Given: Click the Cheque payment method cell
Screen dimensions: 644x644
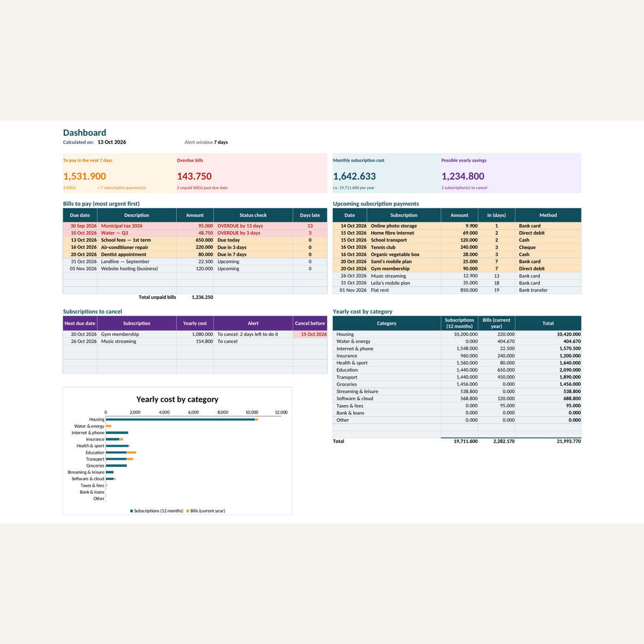Looking at the screenshot, I should 548,247.
